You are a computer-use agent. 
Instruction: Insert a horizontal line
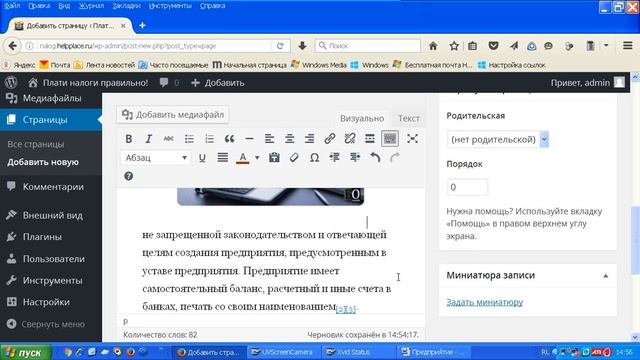point(249,139)
